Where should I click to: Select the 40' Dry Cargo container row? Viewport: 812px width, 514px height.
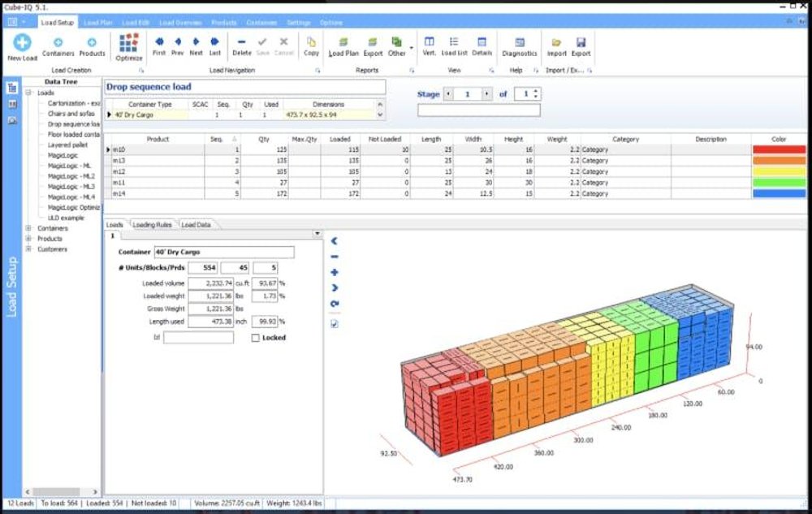[241, 115]
